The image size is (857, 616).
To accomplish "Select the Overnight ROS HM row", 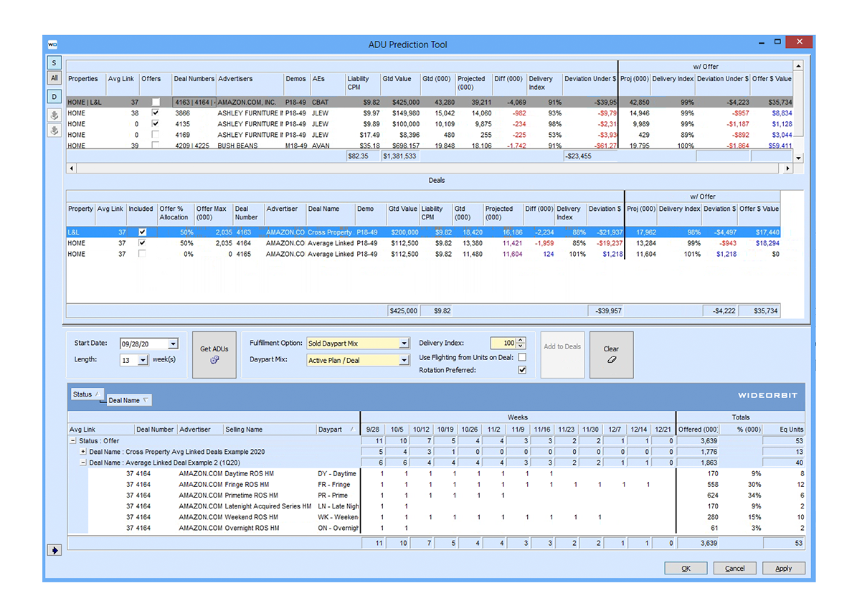I will pos(447,528).
